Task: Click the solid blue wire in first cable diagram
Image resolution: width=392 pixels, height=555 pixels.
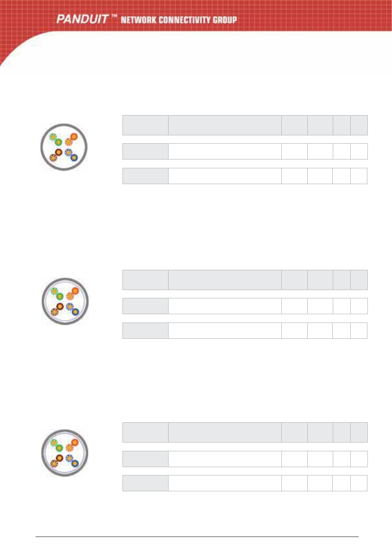Action: click(x=74, y=157)
